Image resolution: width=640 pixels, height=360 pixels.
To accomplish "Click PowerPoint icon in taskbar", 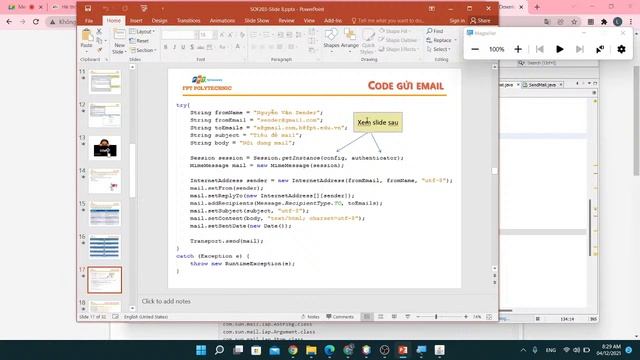I will (403, 350).
